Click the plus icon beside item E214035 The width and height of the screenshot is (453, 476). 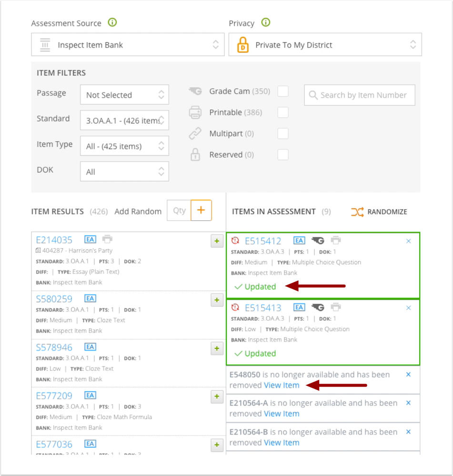pyautogui.click(x=217, y=241)
